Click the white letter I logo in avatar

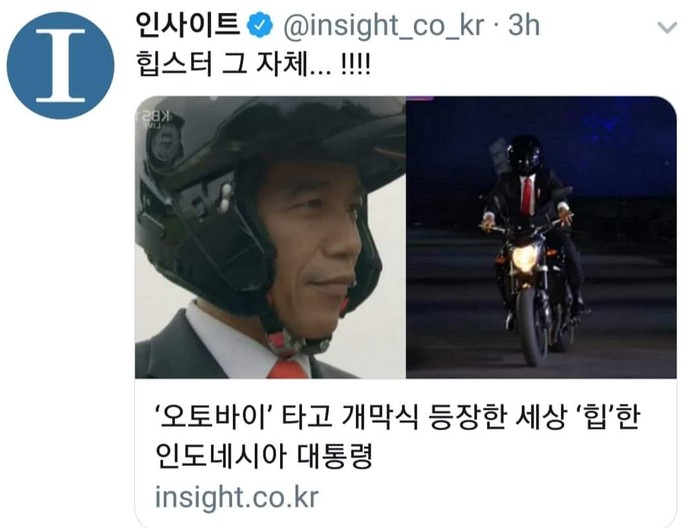(60, 66)
